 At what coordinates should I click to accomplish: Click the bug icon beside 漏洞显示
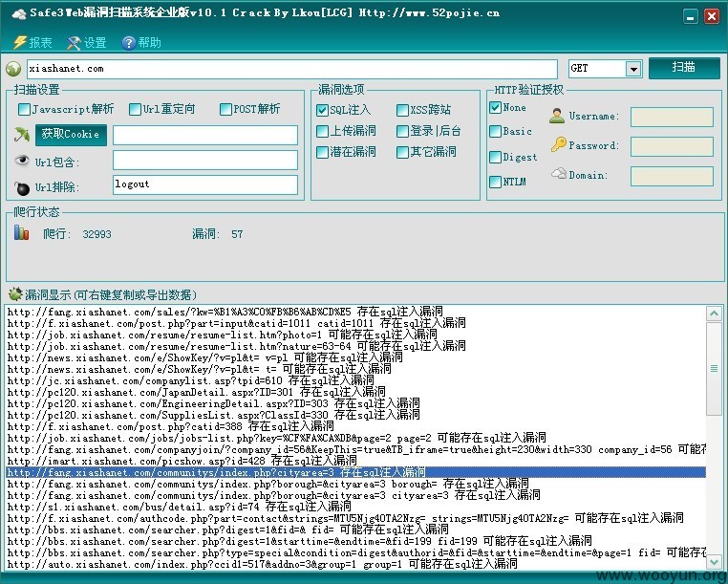[15, 293]
